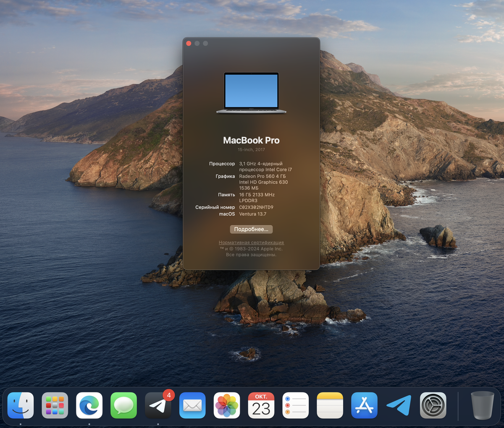504x428 pixels.
Task: Click the macOS label
Action: (x=227, y=214)
